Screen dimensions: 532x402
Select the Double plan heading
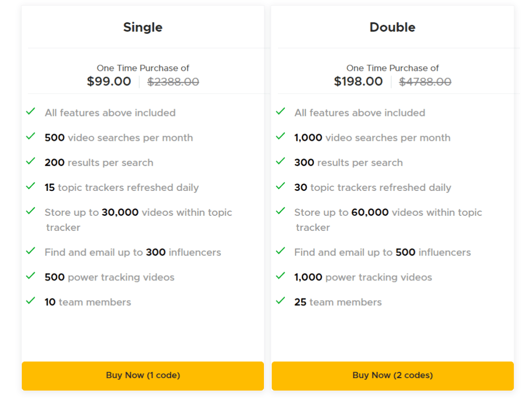pyautogui.click(x=392, y=27)
